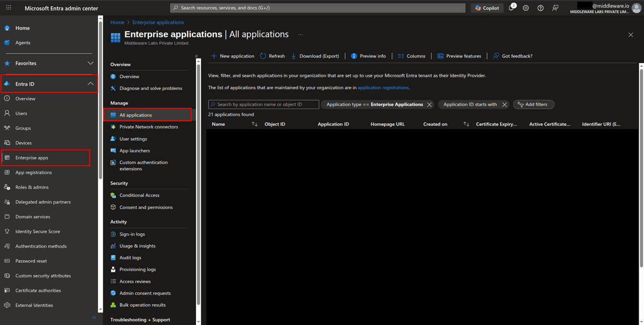644x325 pixels.
Task: Toggle sort on the Name column
Action: [254, 124]
